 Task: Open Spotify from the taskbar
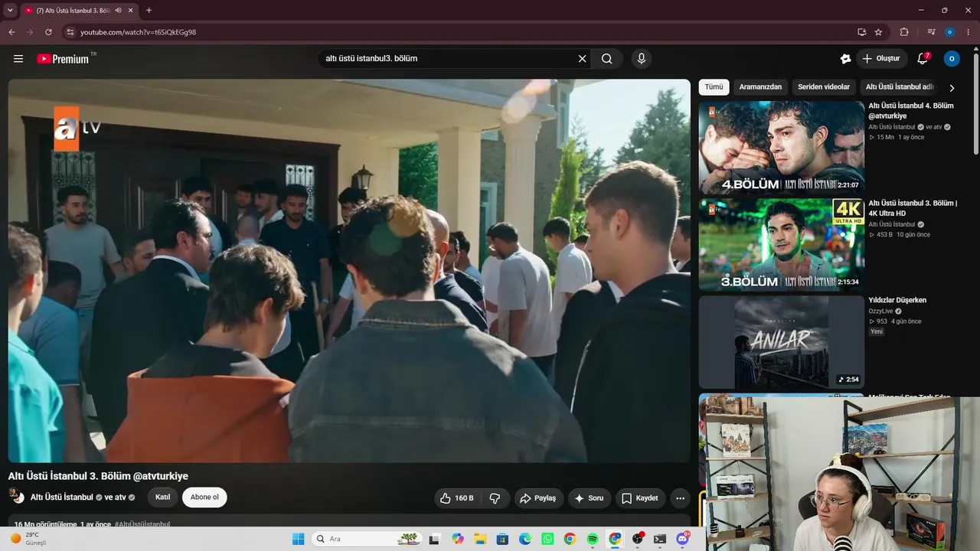[593, 539]
